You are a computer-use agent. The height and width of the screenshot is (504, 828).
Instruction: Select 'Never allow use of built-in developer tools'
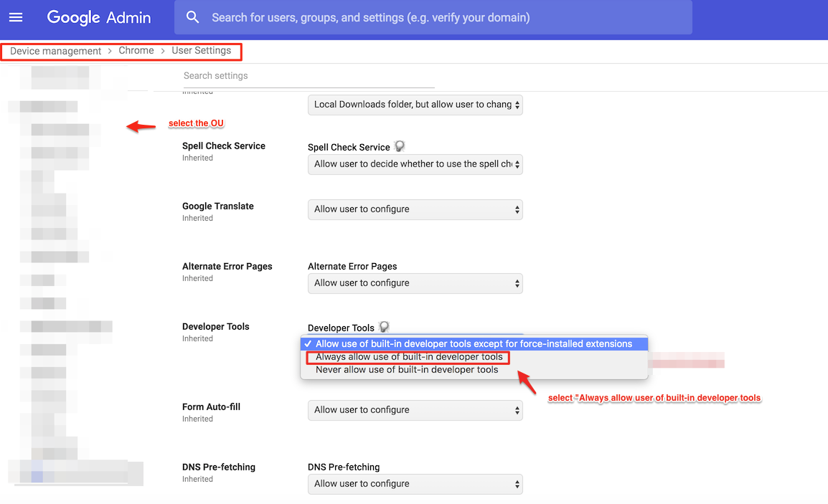(407, 370)
